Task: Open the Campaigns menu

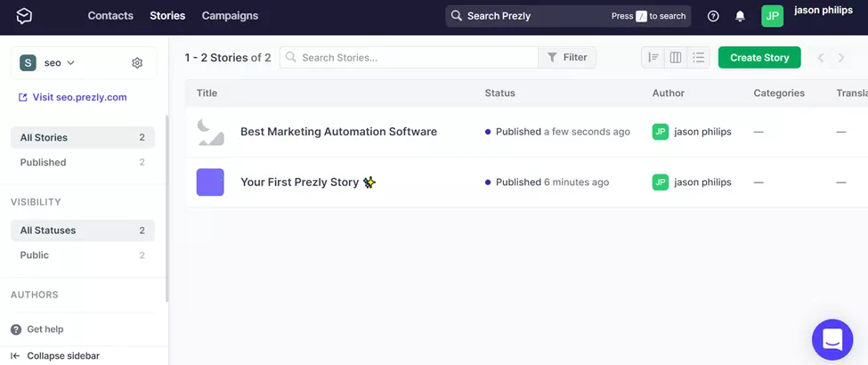Action: coord(230,16)
